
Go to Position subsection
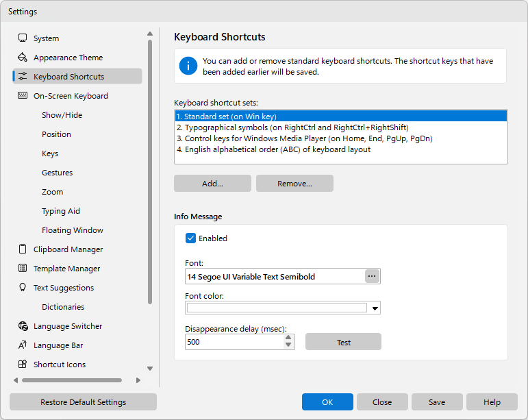point(56,134)
